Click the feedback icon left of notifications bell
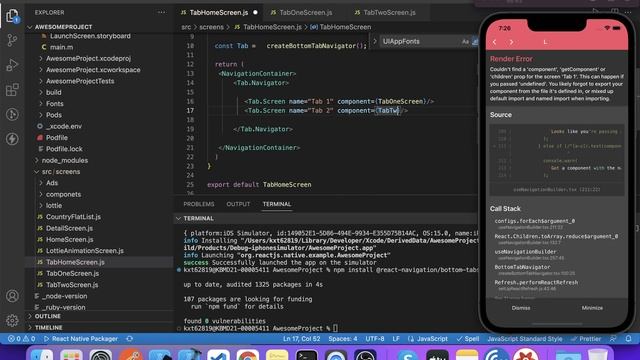Viewport: 640px width, 360px height. [613, 339]
